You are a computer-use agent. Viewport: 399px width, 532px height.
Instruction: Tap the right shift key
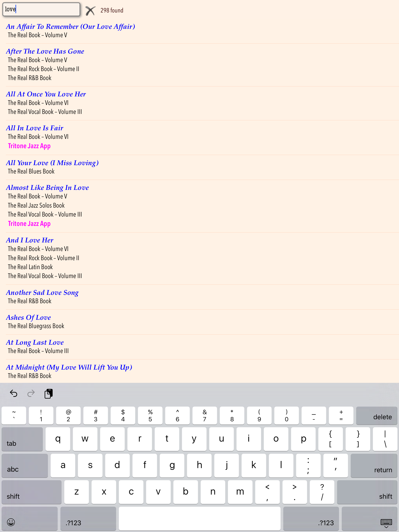(367, 492)
